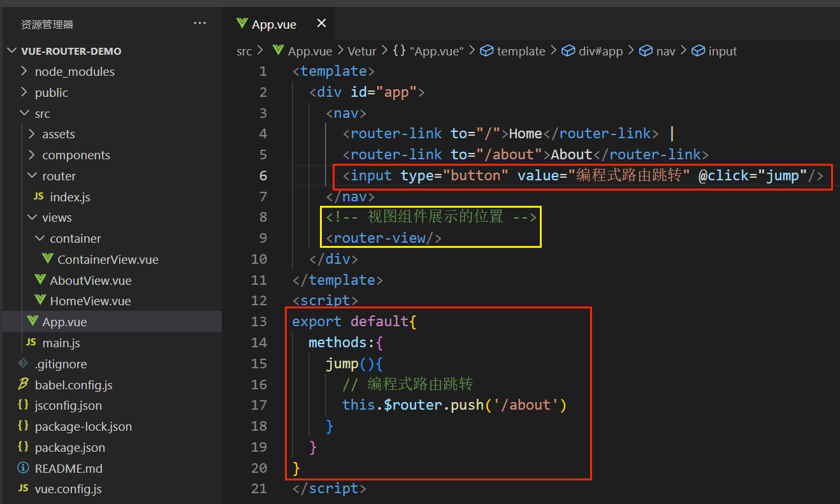Expand the components folder
This screenshot has height=504, width=840.
(x=32, y=155)
